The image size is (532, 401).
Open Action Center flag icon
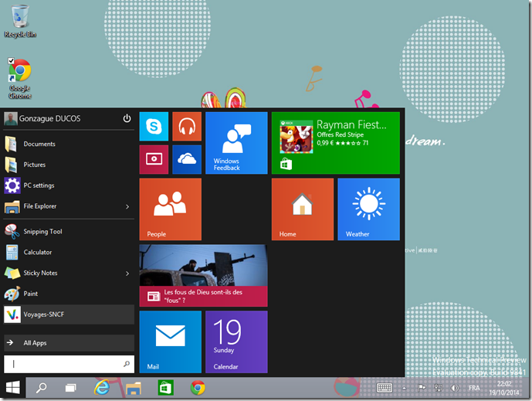coord(422,387)
